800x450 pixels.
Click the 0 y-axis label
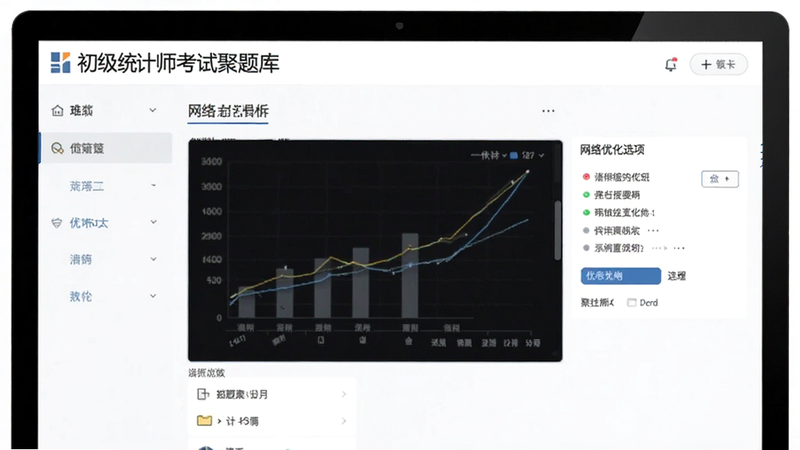click(x=219, y=318)
